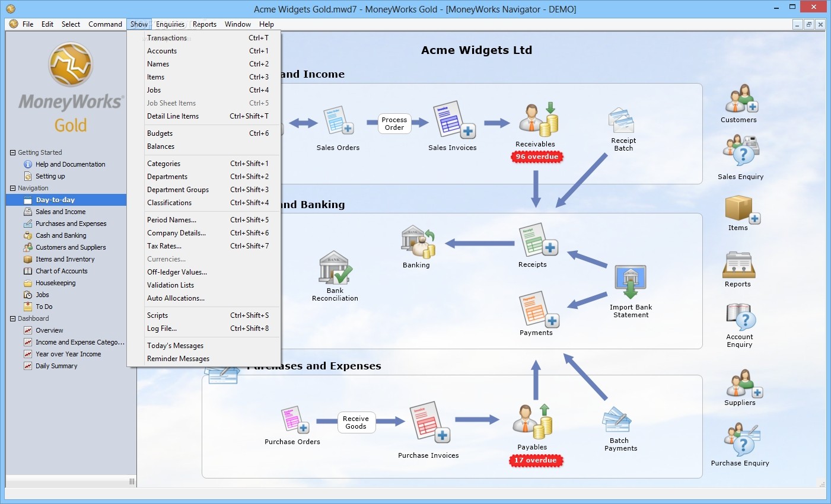
Task: Select Sales and Income in sidebar
Action: 61,212
